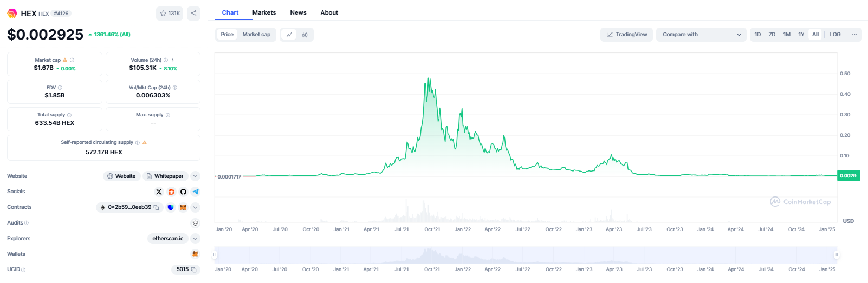The image size is (868, 283).
Task: Click the $0.002925 price value
Action: [x=46, y=35]
